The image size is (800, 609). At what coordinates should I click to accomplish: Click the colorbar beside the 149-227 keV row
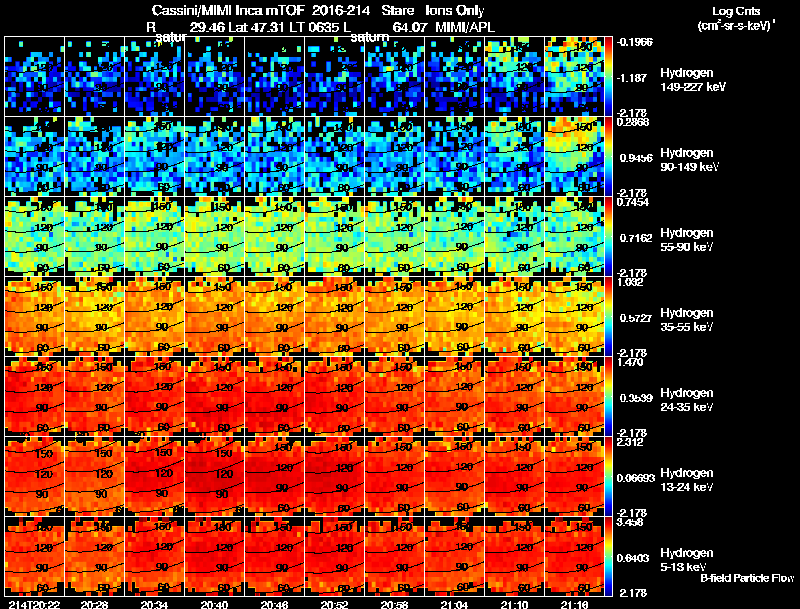608,77
